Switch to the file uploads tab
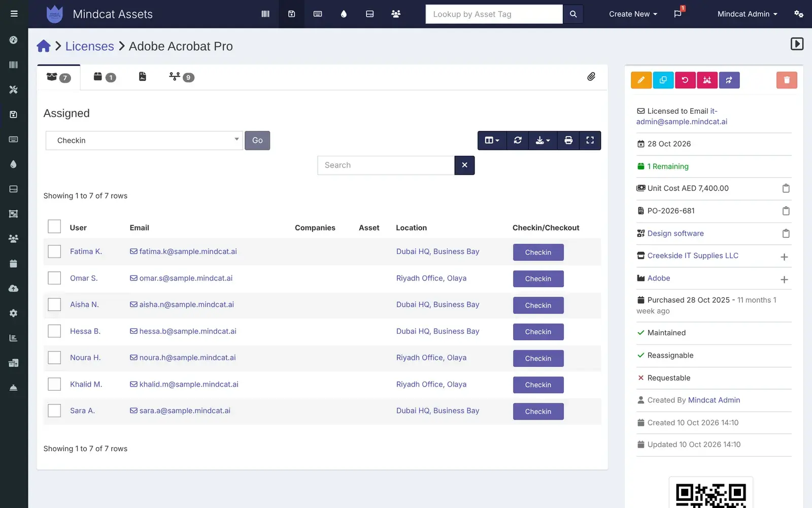Image resolution: width=812 pixels, height=508 pixels. click(x=143, y=77)
